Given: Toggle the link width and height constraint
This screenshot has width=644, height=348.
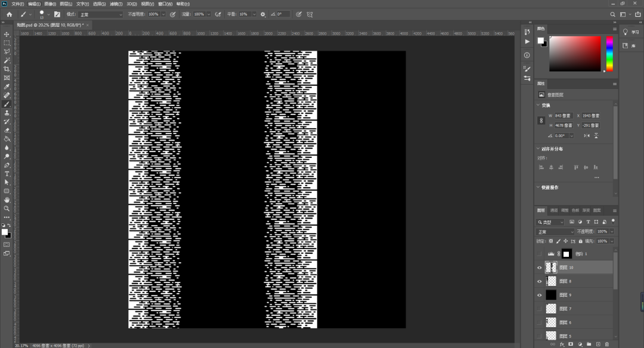Looking at the screenshot, I should (x=541, y=120).
